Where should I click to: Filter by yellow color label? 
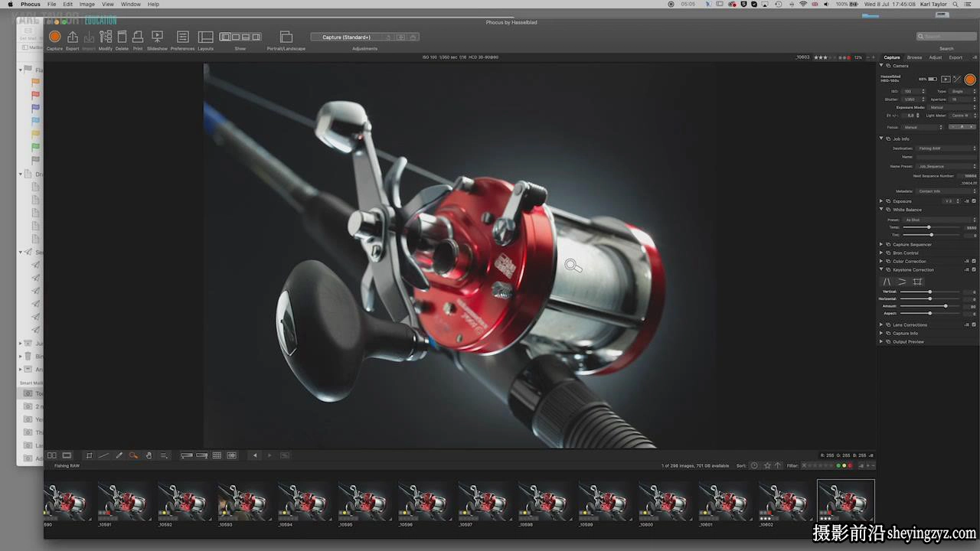[x=844, y=465]
